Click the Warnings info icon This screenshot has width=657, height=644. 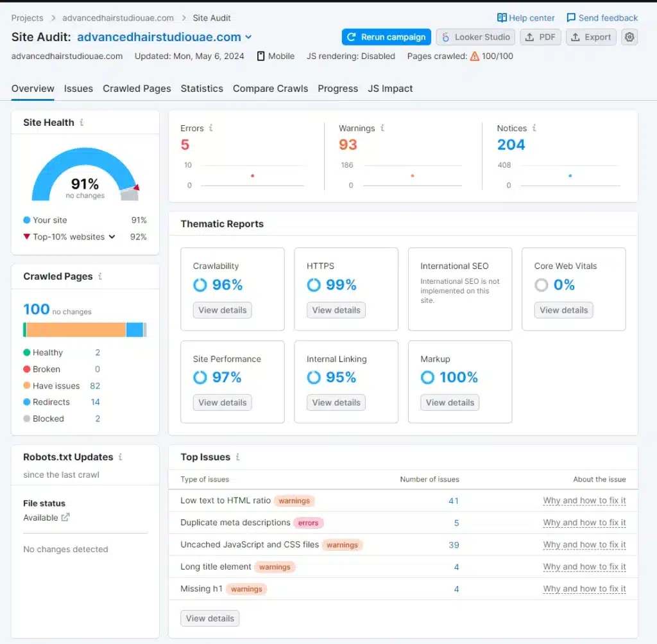[382, 128]
